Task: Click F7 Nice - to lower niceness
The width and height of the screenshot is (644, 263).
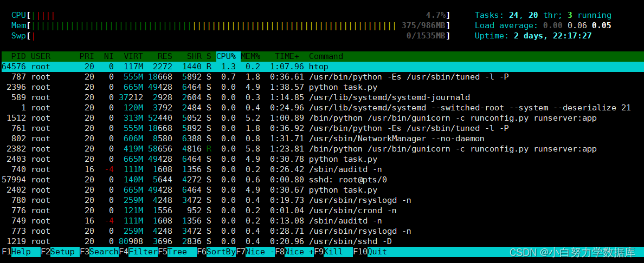Action: pos(255,252)
